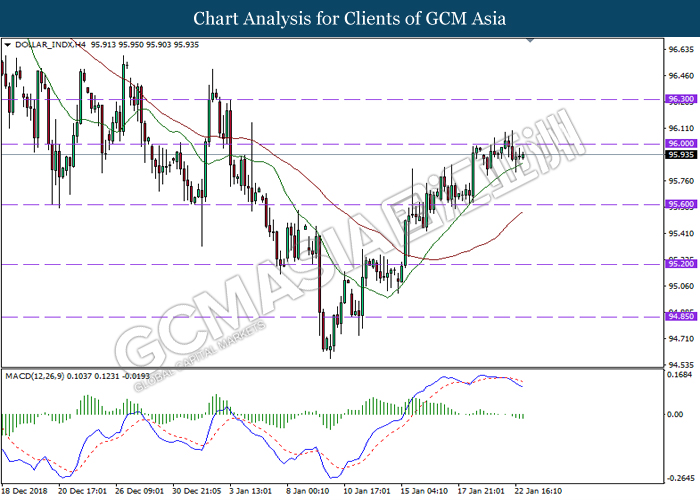Click the 95.410 price axis value

[x=681, y=233]
